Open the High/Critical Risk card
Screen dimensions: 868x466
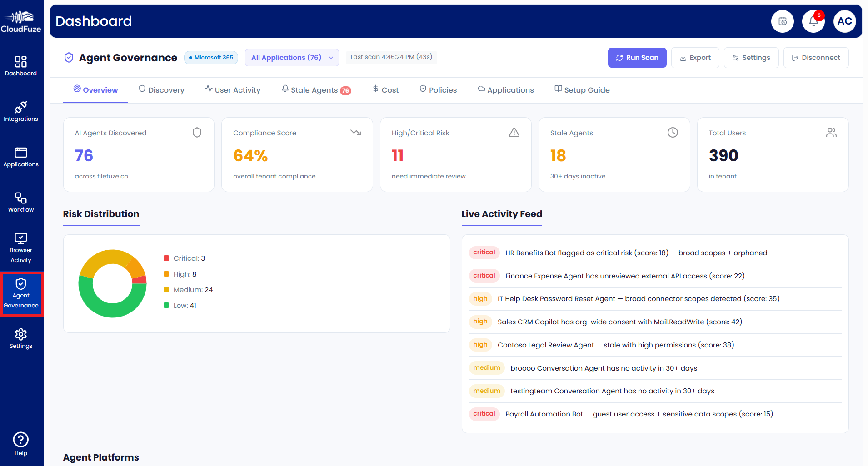coord(456,154)
